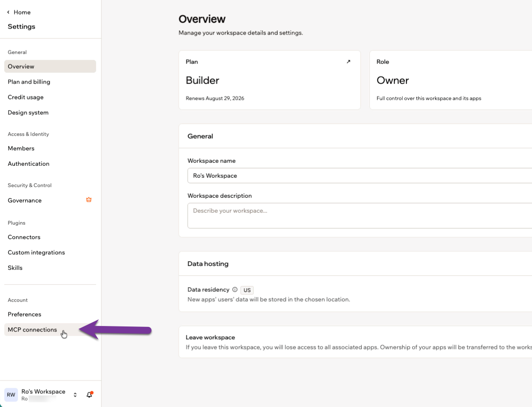Go back to Home via chevron
The width and height of the screenshot is (532, 407).
click(x=8, y=12)
